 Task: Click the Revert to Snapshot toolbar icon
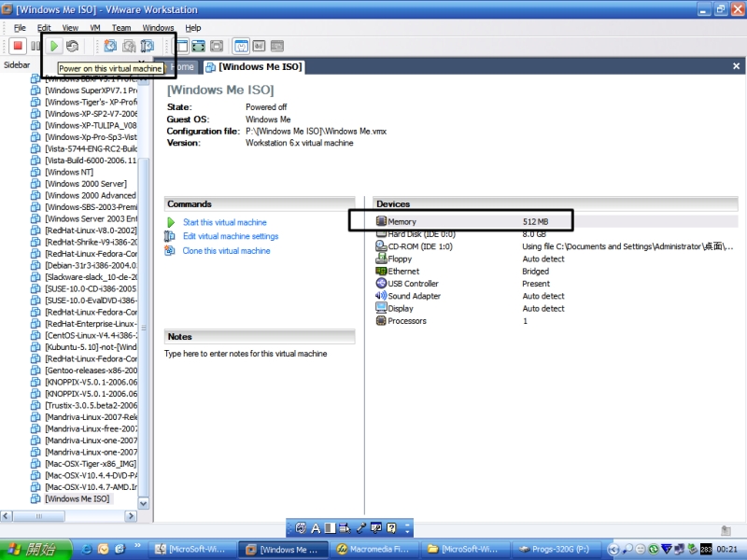pos(129,46)
